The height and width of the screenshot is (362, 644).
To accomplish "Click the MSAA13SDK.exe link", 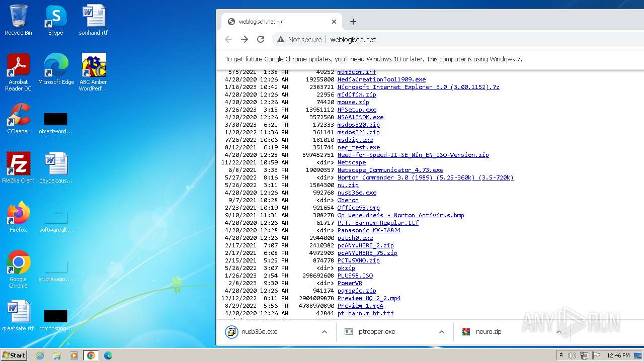I will click(360, 117).
